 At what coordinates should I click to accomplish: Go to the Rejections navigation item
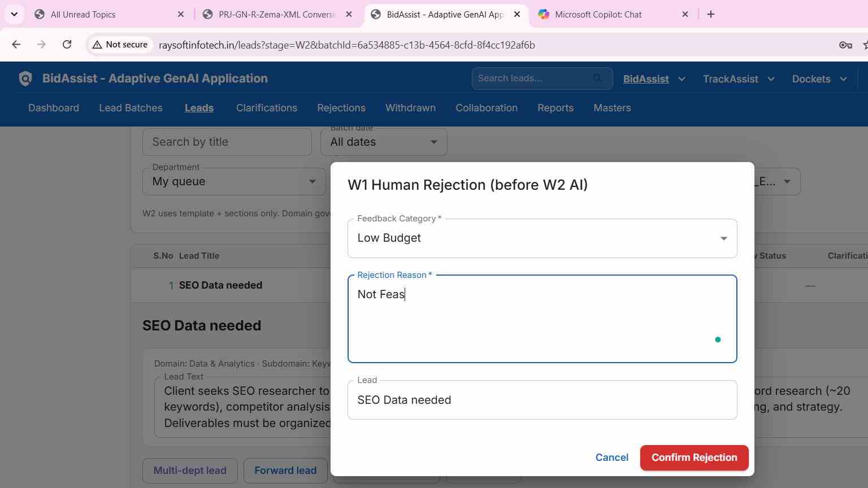pyautogui.click(x=341, y=108)
